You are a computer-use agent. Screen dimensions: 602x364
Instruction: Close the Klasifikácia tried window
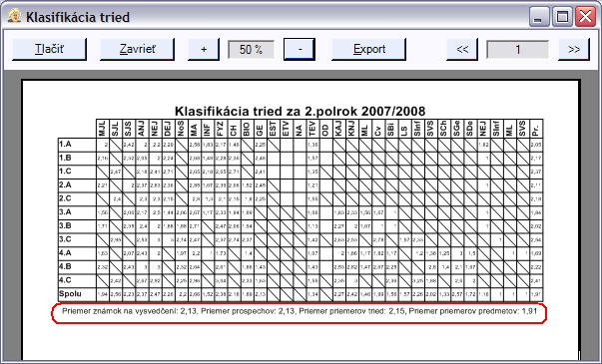click(585, 17)
